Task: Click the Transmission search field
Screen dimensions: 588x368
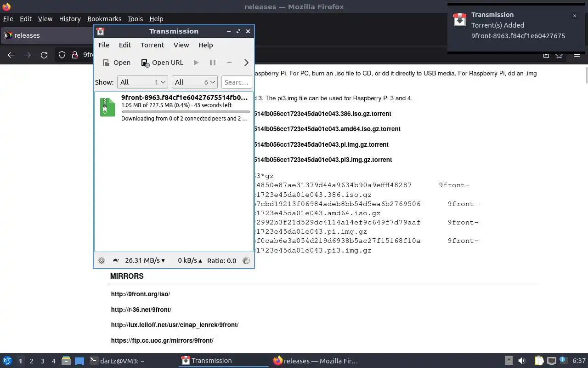Action: 237,82
